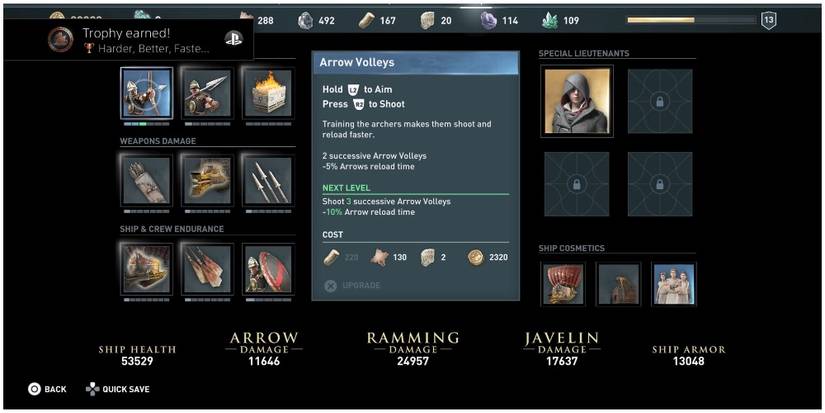Screen dimensions: 825x413
Task: Pick the three javelins damage upgrade
Action: (x=268, y=180)
